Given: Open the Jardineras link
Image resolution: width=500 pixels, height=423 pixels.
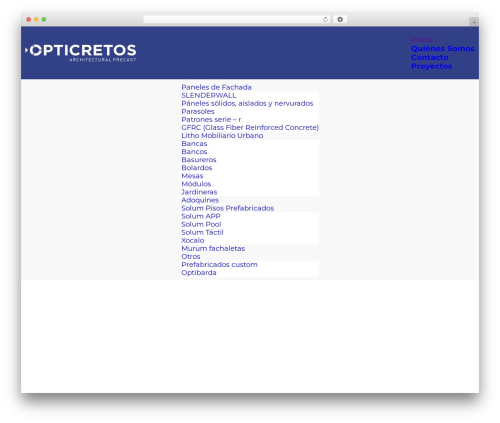Looking at the screenshot, I should 199,192.
